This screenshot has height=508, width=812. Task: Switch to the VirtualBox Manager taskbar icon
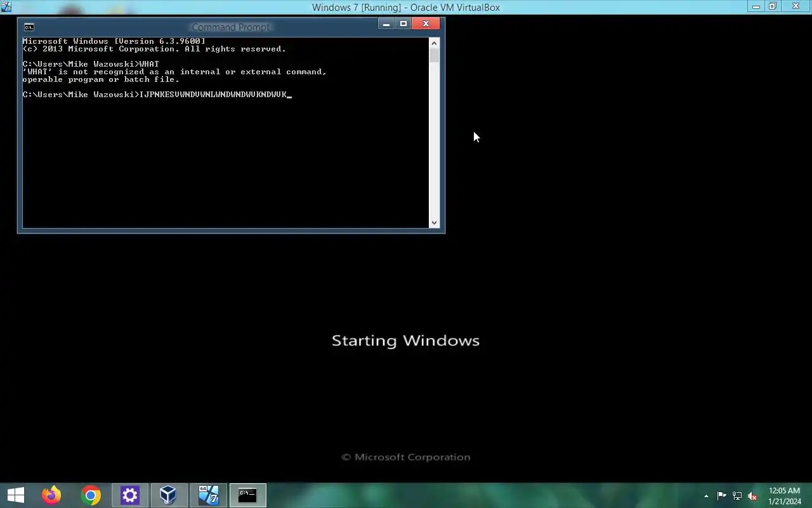click(x=168, y=495)
